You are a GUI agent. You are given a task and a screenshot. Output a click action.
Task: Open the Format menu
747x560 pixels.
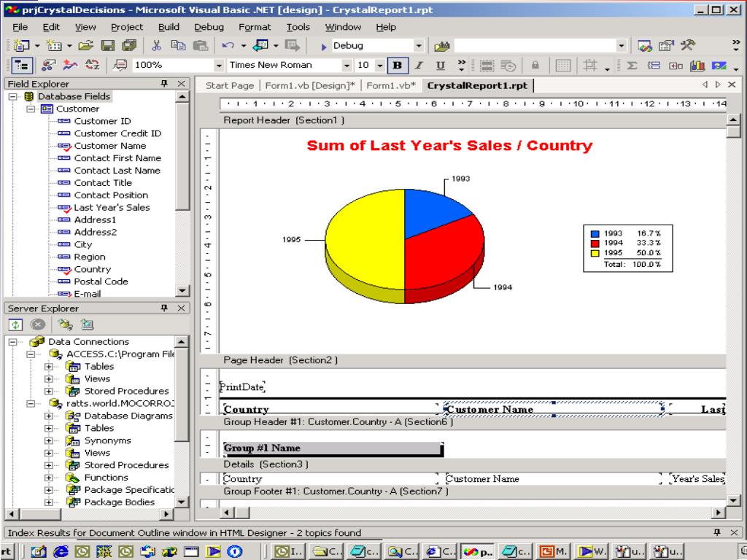255,27
